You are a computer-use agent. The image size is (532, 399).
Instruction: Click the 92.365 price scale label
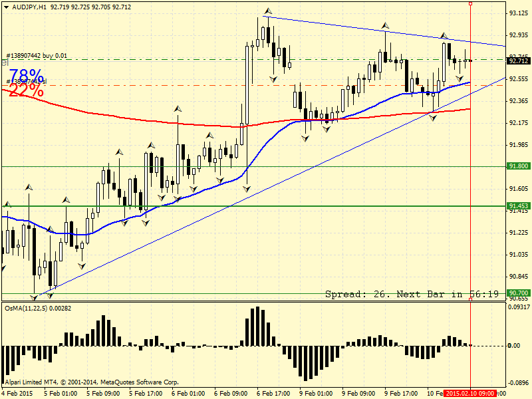(x=519, y=101)
